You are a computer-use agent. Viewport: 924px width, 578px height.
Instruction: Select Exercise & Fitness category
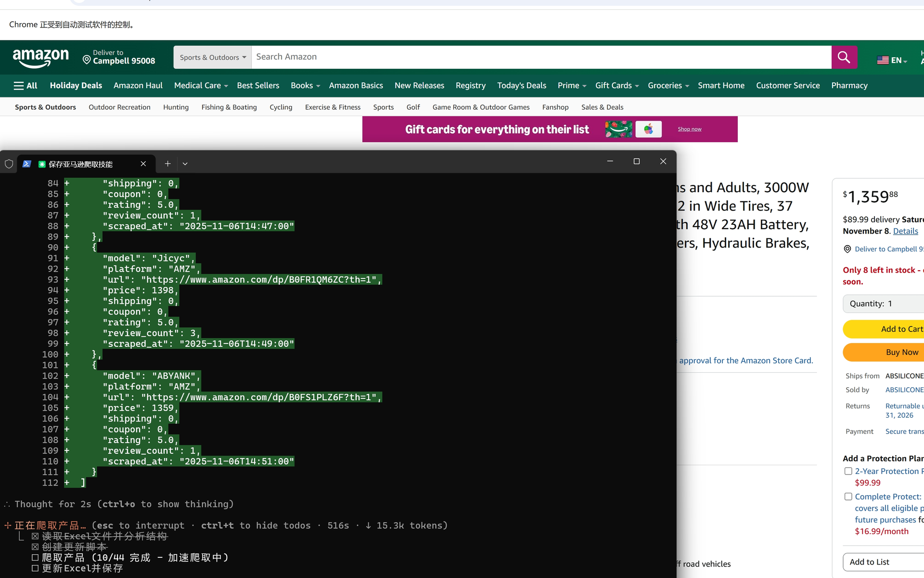333,107
